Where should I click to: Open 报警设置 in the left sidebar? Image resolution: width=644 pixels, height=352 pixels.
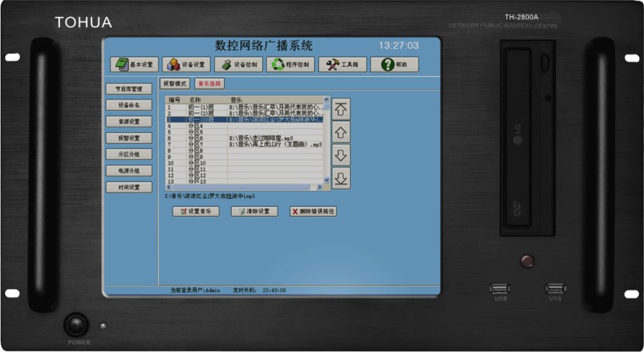pos(129,138)
